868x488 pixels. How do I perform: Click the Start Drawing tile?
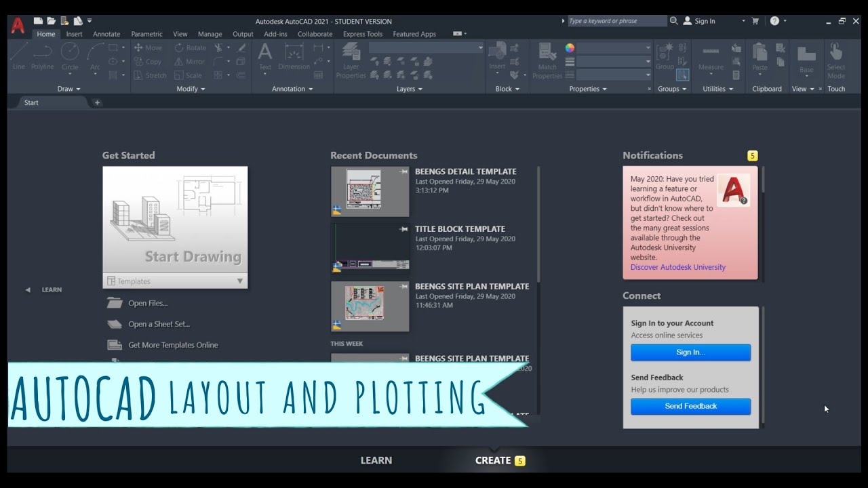(175, 220)
